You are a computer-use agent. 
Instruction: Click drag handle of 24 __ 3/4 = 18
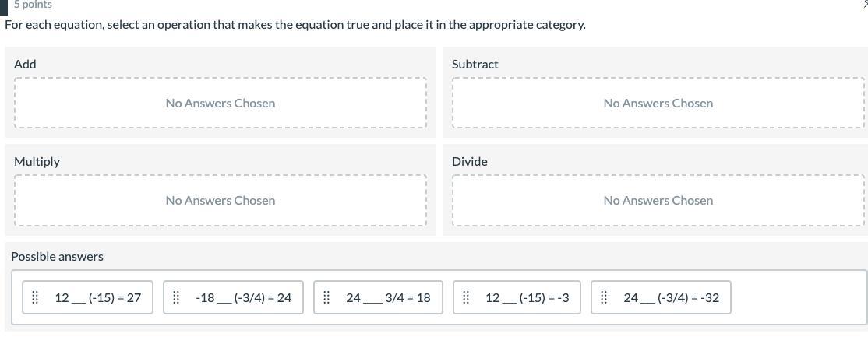pyautogui.click(x=326, y=297)
